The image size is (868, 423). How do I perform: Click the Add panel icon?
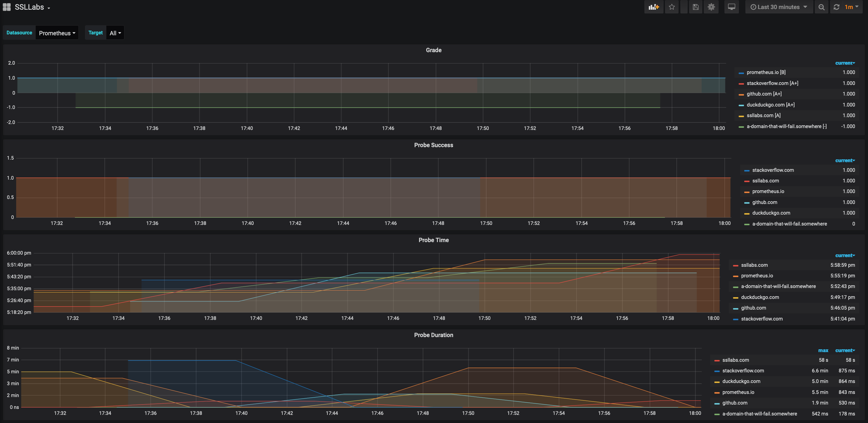click(654, 7)
